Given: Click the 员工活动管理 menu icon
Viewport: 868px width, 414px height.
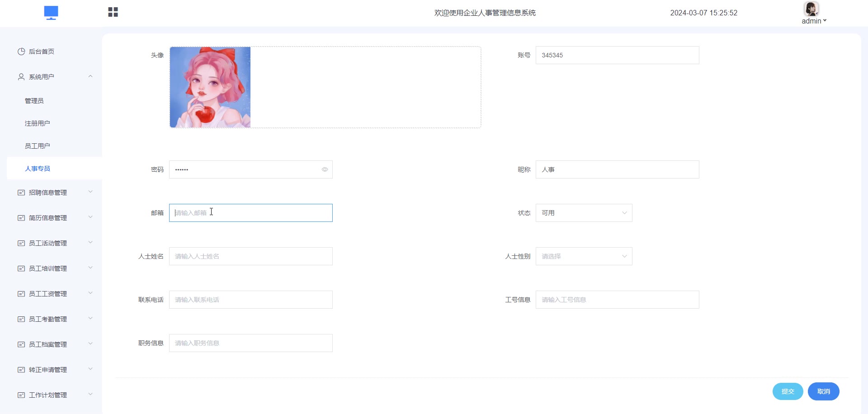Looking at the screenshot, I should click(21, 243).
